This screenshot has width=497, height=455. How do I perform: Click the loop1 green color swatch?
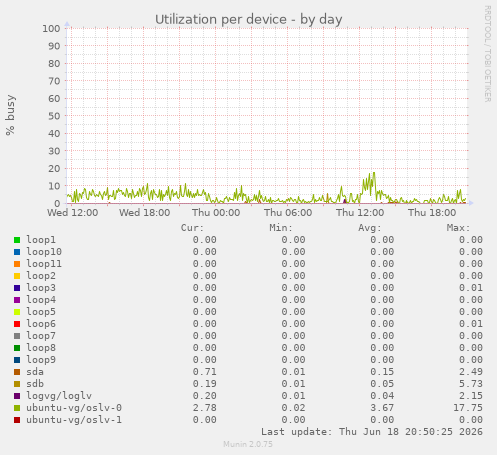pos(17,240)
